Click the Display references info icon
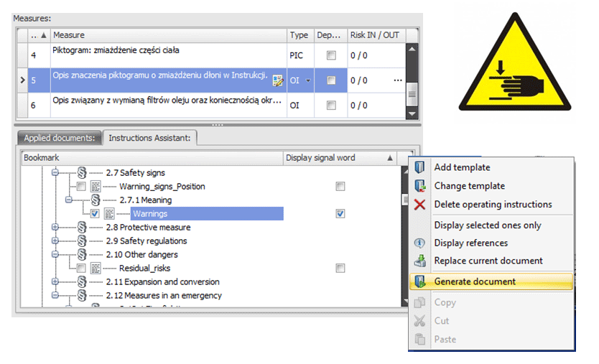The width and height of the screenshot is (599, 364). (421, 243)
